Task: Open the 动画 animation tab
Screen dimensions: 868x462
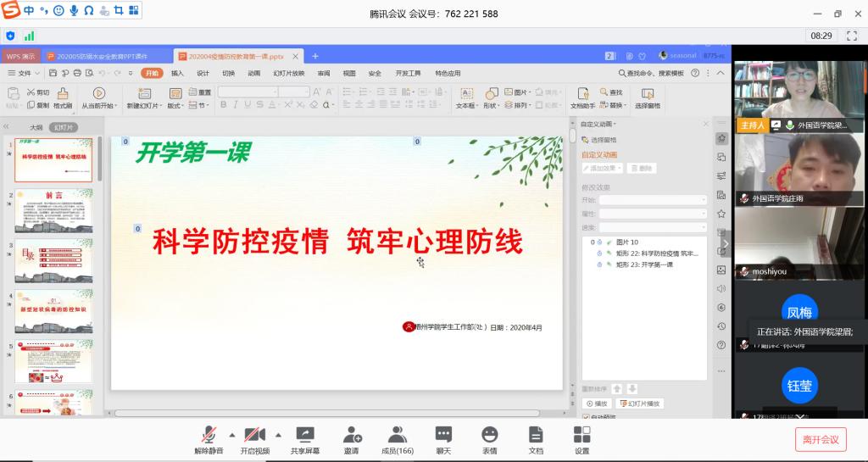Action: 253,73
